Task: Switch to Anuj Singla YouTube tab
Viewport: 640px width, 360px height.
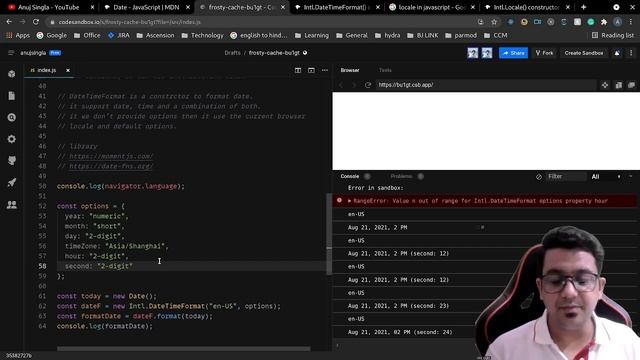Action: pyautogui.click(x=50, y=7)
